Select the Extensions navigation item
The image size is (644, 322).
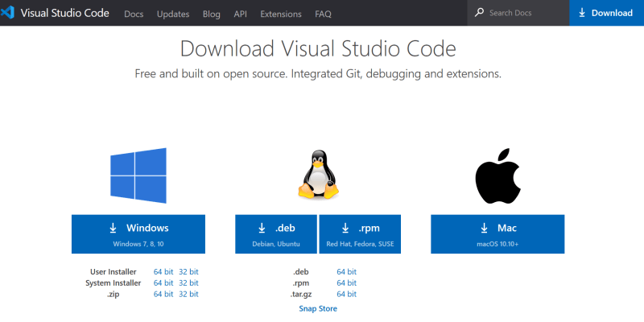click(x=281, y=14)
